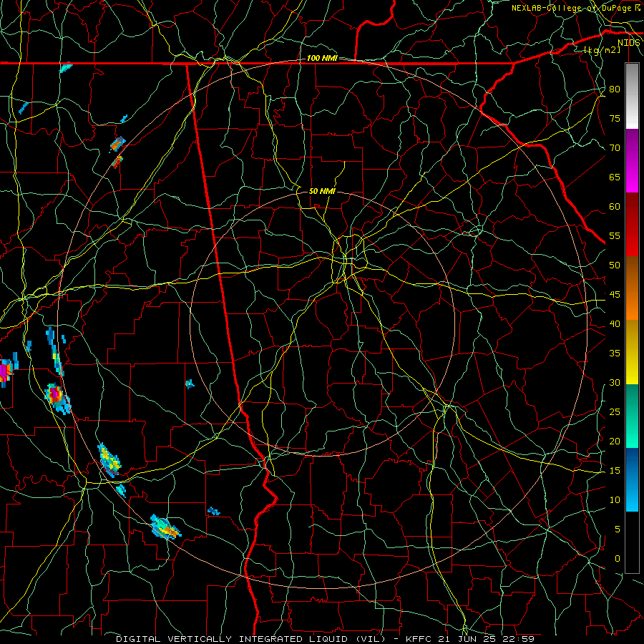This screenshot has height=644, width=644.
Task: Click the scale value 75
Action: [x=615, y=118]
